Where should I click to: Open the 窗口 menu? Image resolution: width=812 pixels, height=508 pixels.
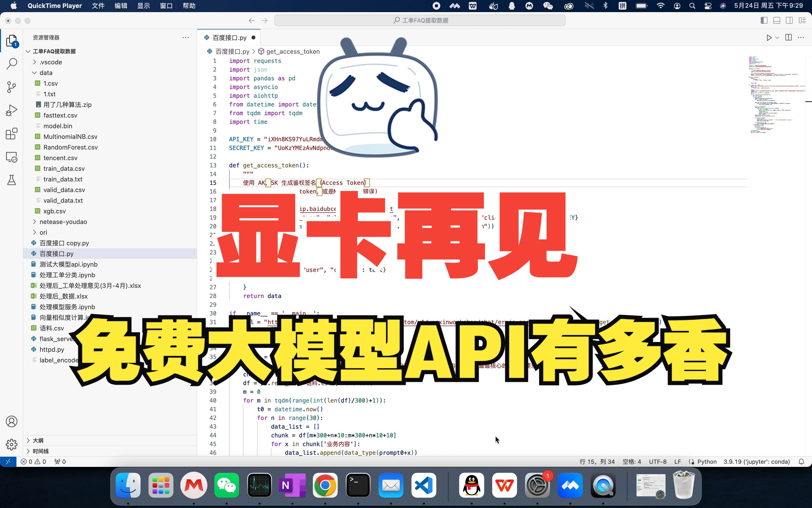coord(166,6)
